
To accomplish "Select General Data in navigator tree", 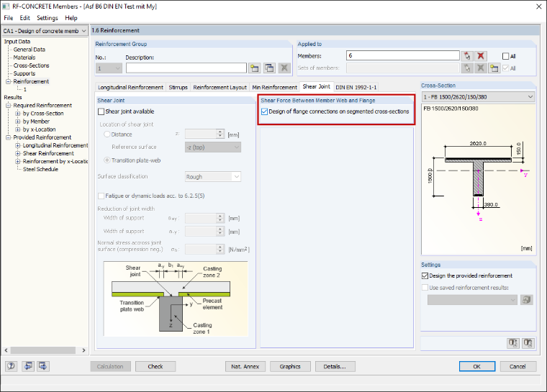I will pos(30,50).
